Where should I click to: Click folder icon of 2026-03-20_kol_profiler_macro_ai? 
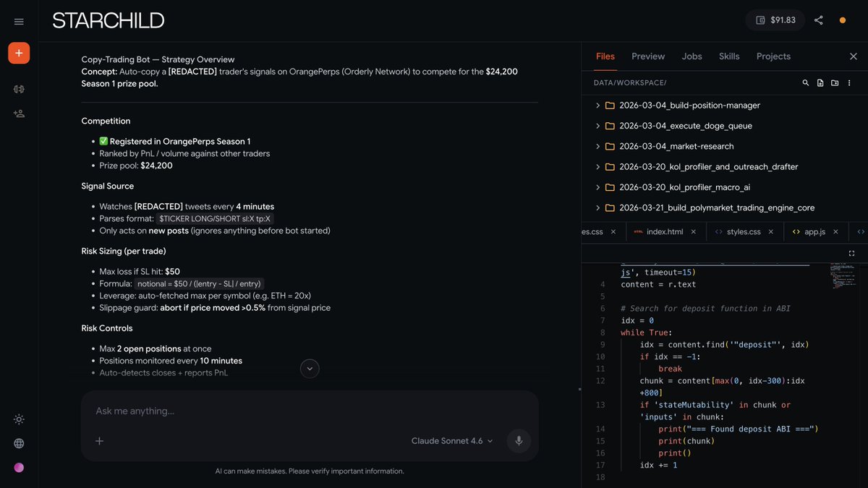coord(610,187)
